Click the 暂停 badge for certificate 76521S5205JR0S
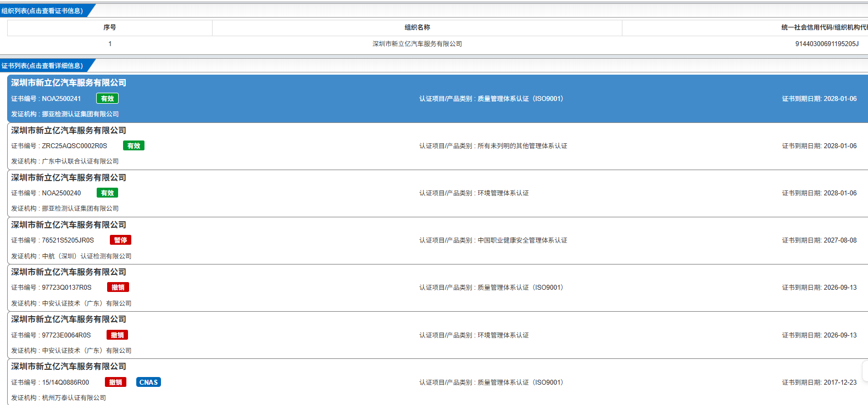Viewport: 868px width, 405px height. tap(120, 240)
